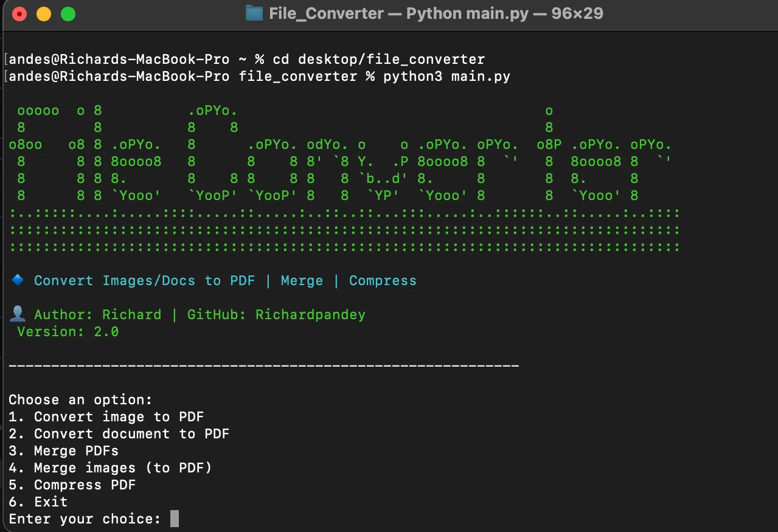Click the red close window button
This screenshot has height=532, width=778.
[x=18, y=13]
